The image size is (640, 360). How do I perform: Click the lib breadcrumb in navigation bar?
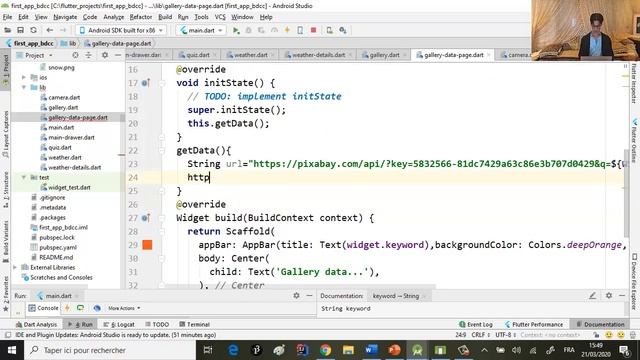click(69, 43)
